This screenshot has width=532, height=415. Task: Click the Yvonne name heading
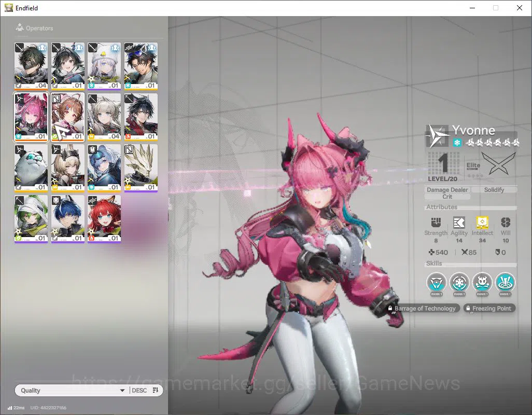473,130
